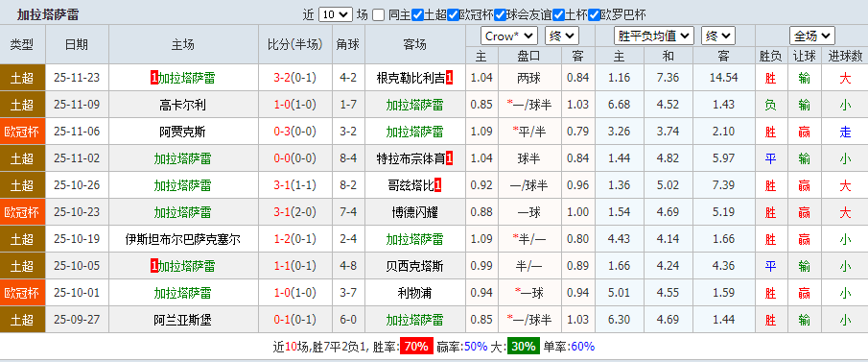Click the 利物浦 team link
Viewport: 868px width, 362px height.
pos(414,293)
